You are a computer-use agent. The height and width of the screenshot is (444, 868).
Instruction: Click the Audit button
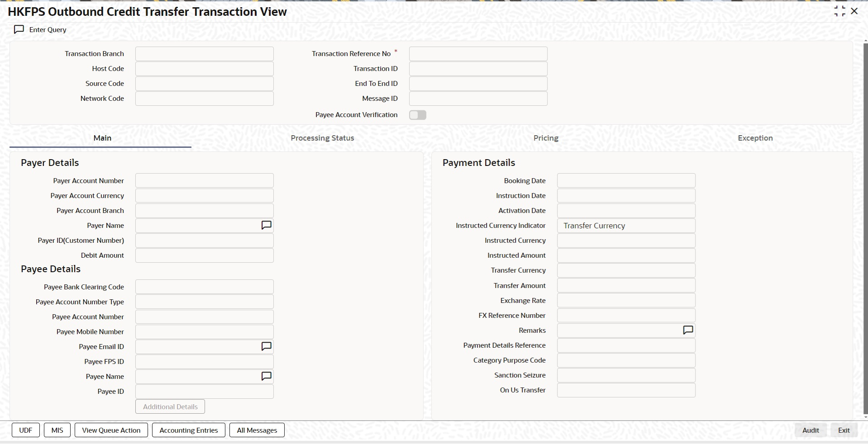[x=810, y=430]
